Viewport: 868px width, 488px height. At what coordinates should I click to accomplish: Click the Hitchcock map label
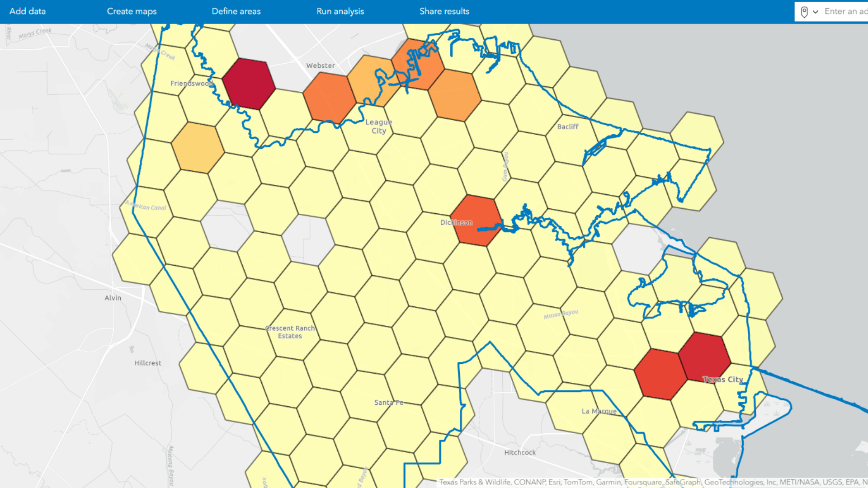(x=520, y=452)
